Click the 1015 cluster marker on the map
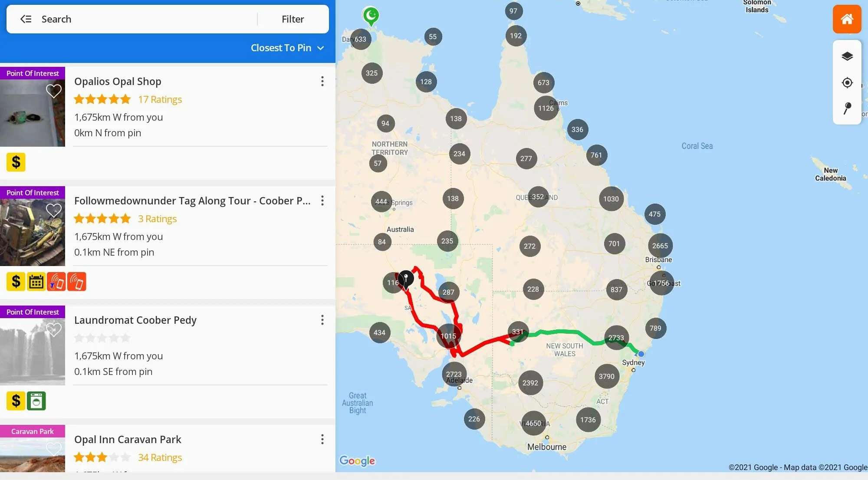 click(x=448, y=336)
